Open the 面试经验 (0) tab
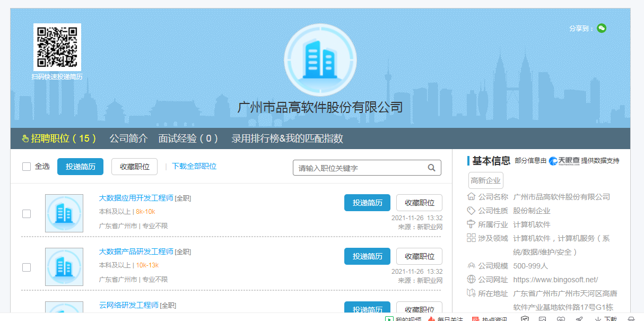Screen dimensions: 644x321 (x=188, y=138)
